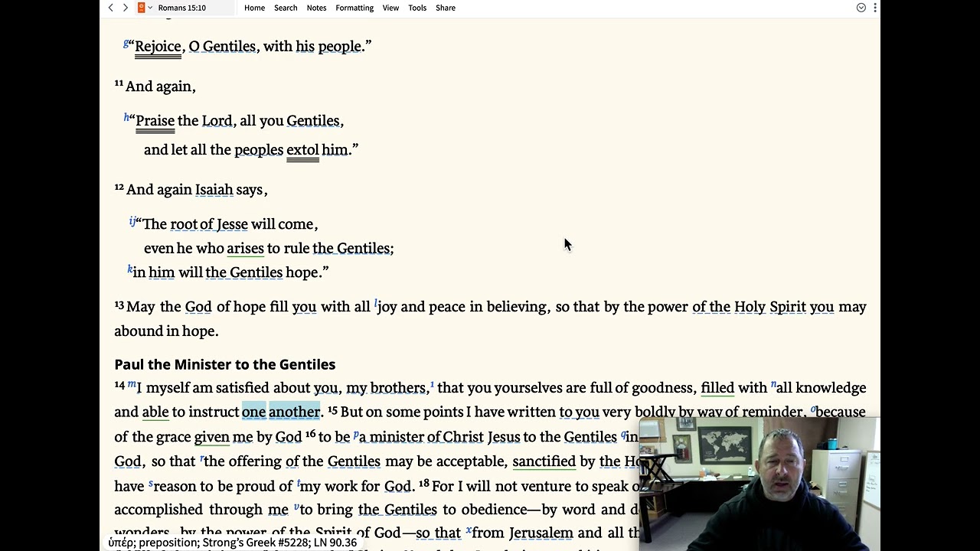Viewport: 980px width, 551px height.
Task: Click the circled chevron panel icon
Action: 861,8
